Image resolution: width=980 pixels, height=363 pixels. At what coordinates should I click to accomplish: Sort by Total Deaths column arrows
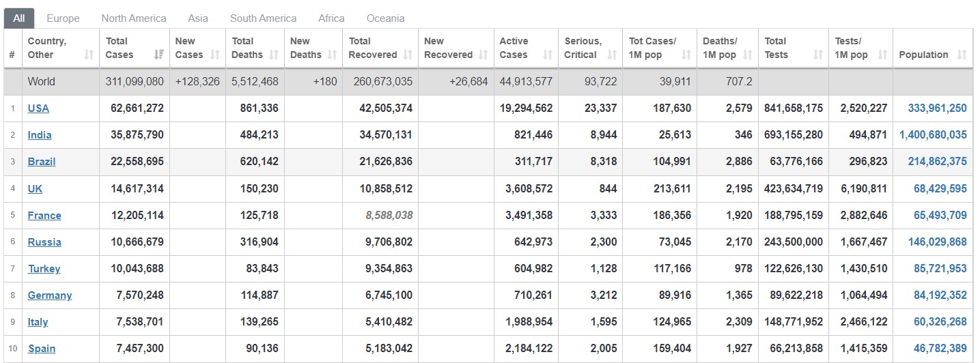pos(274,55)
